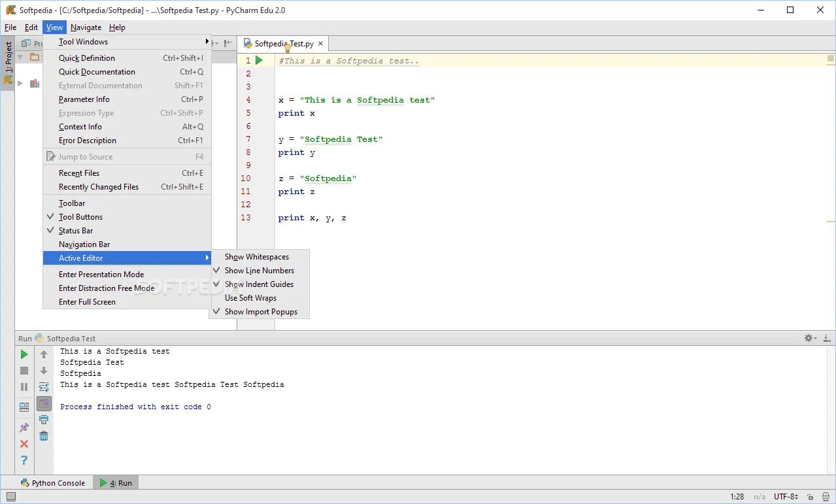This screenshot has height=504, width=836.
Task: Toggle the 1: Project side tab
Action: click(8, 63)
